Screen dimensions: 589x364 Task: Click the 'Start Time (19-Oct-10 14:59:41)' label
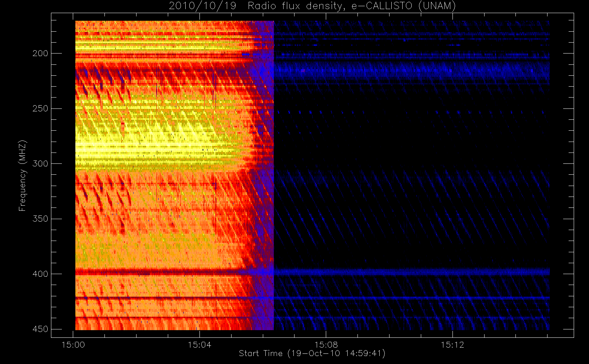point(312,353)
